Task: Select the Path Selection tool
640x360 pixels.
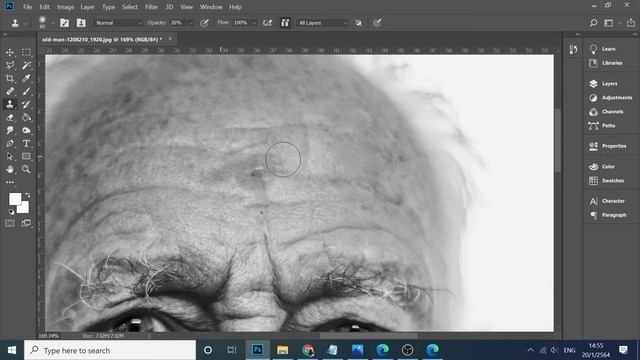Action: click(x=10, y=157)
